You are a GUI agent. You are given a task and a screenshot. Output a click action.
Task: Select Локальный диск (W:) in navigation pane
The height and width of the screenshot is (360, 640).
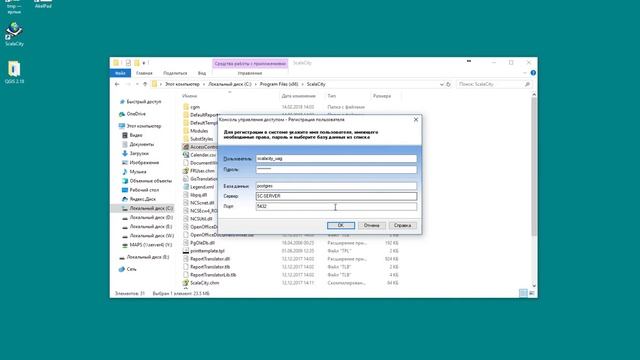point(151,236)
